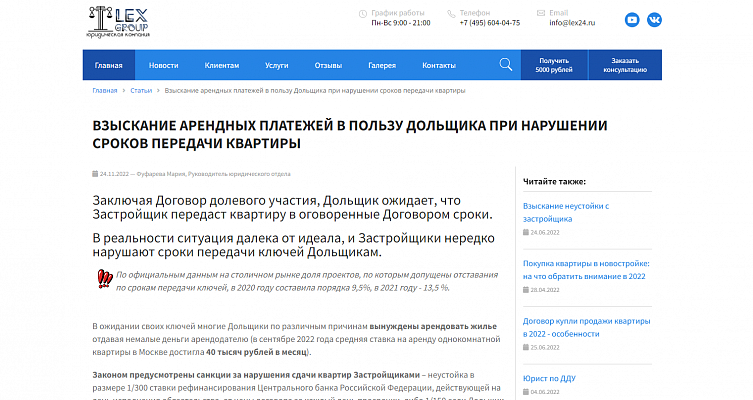Open the Клиентам menu item
Screen dimensions: 753x400
pyautogui.click(x=221, y=65)
